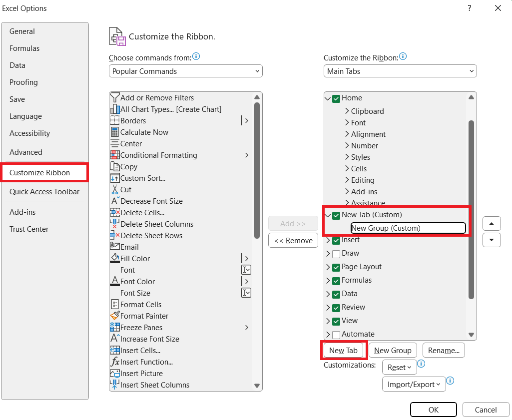Uncheck the Review tab checkbox

(x=336, y=308)
